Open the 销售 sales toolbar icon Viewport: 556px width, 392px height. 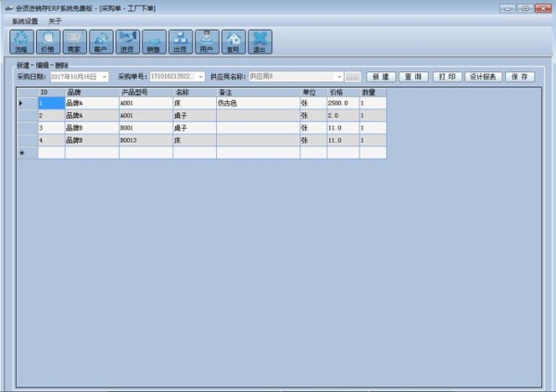[154, 42]
